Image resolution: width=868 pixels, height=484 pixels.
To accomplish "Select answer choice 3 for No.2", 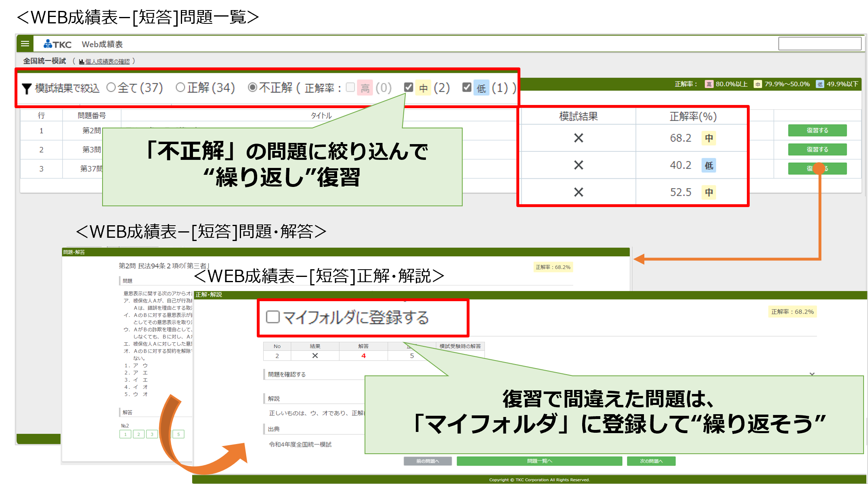I will pos(152,434).
